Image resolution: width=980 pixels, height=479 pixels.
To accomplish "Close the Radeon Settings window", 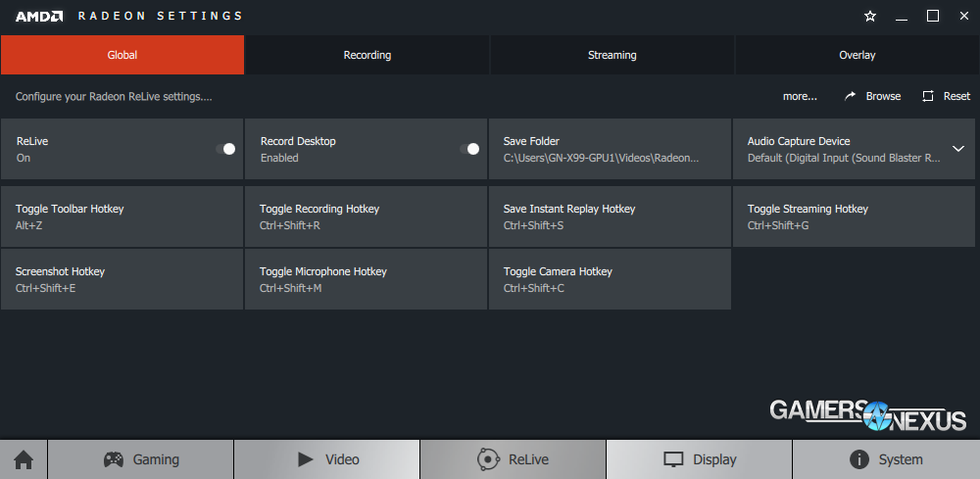I will click(x=963, y=17).
